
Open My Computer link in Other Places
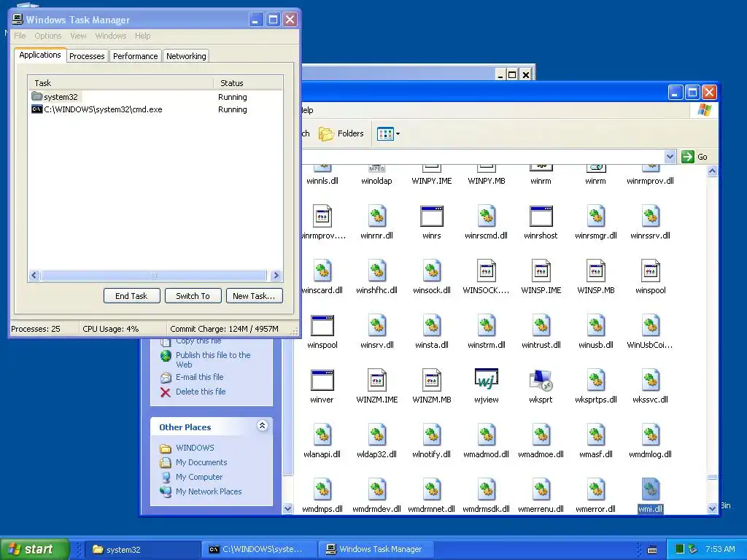click(199, 477)
